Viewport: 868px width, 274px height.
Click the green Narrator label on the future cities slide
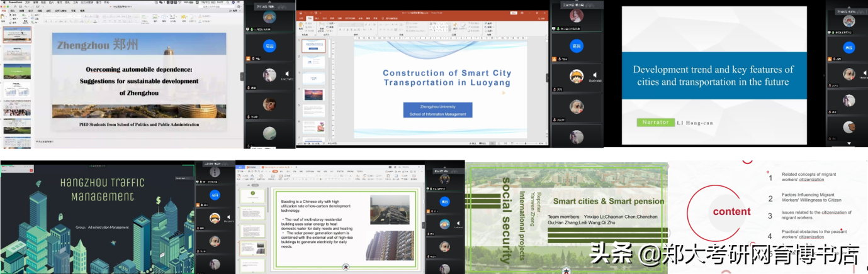(655, 122)
